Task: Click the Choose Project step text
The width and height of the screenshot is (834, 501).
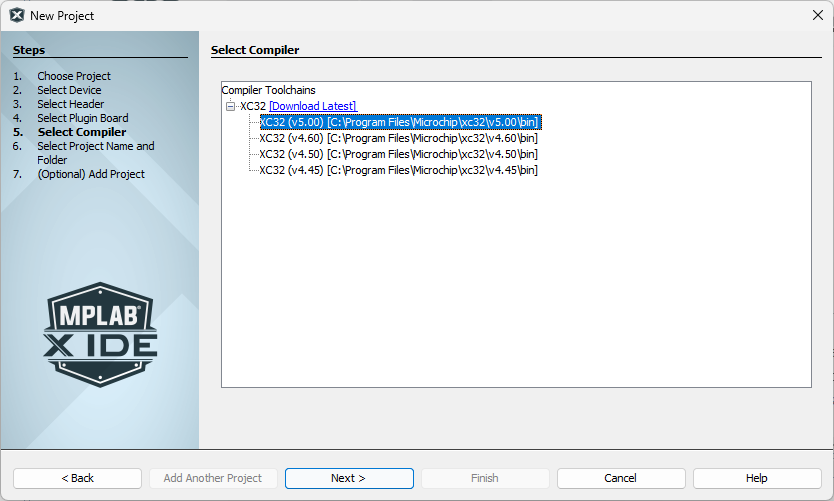Action: click(74, 76)
